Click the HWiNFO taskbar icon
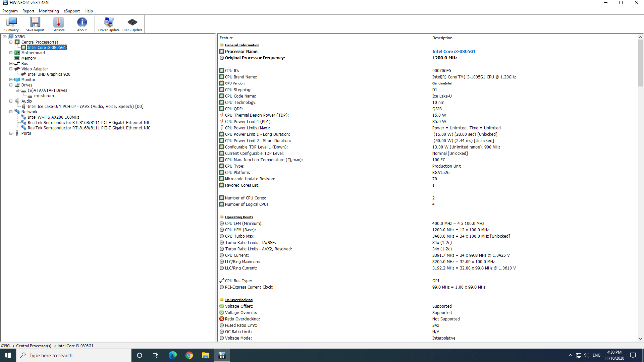Viewport: 644px width, 362px height. coord(222,355)
